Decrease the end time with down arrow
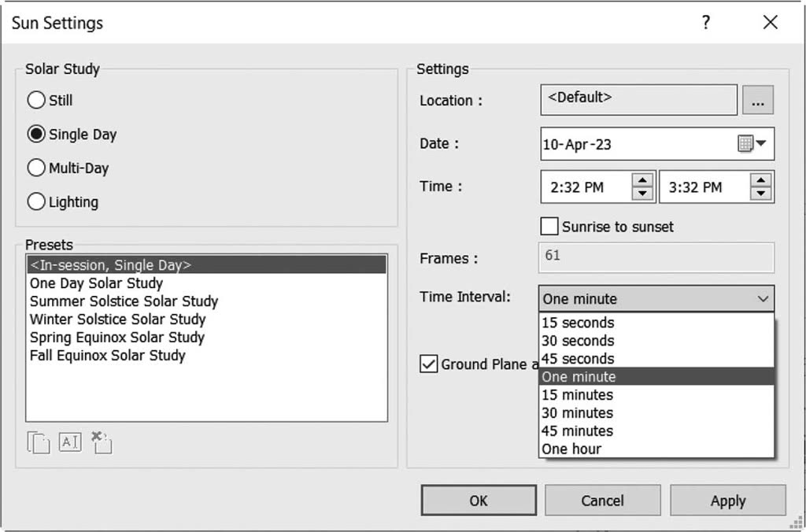Image resolution: width=806 pixels, height=532 pixels. (761, 194)
